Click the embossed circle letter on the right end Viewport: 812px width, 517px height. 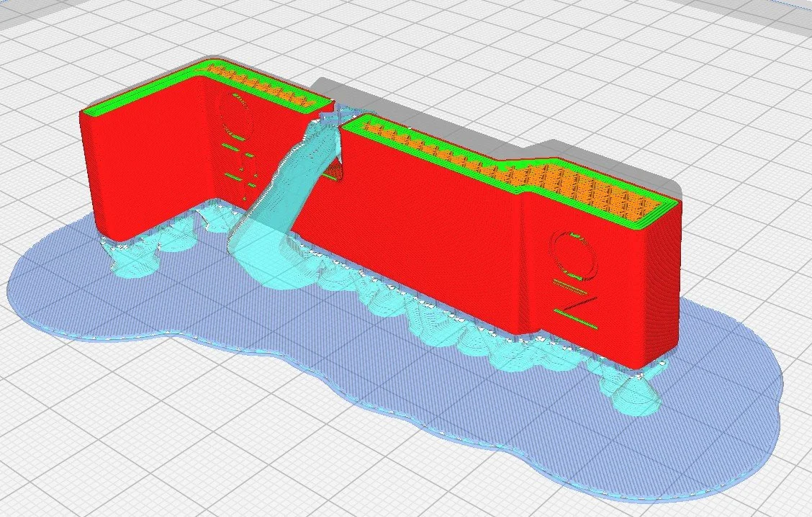click(x=572, y=254)
